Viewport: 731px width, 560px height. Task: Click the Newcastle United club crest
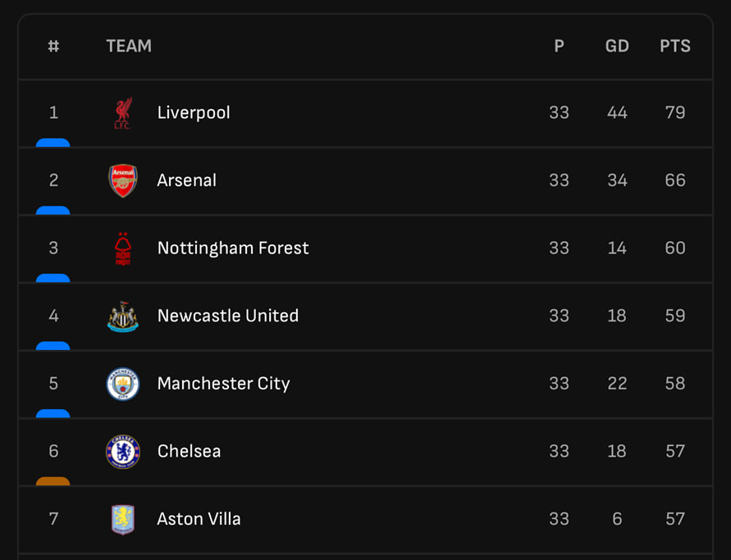(123, 316)
